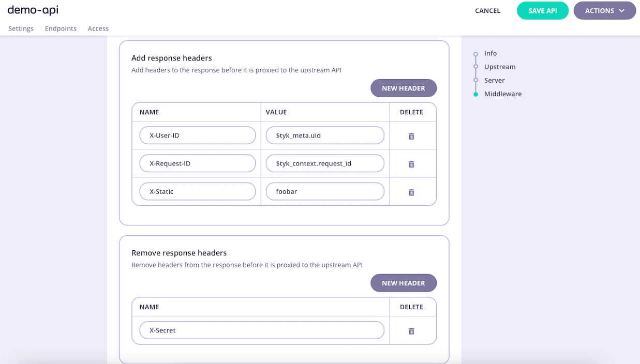Delete the X-User-ID response header

point(411,136)
